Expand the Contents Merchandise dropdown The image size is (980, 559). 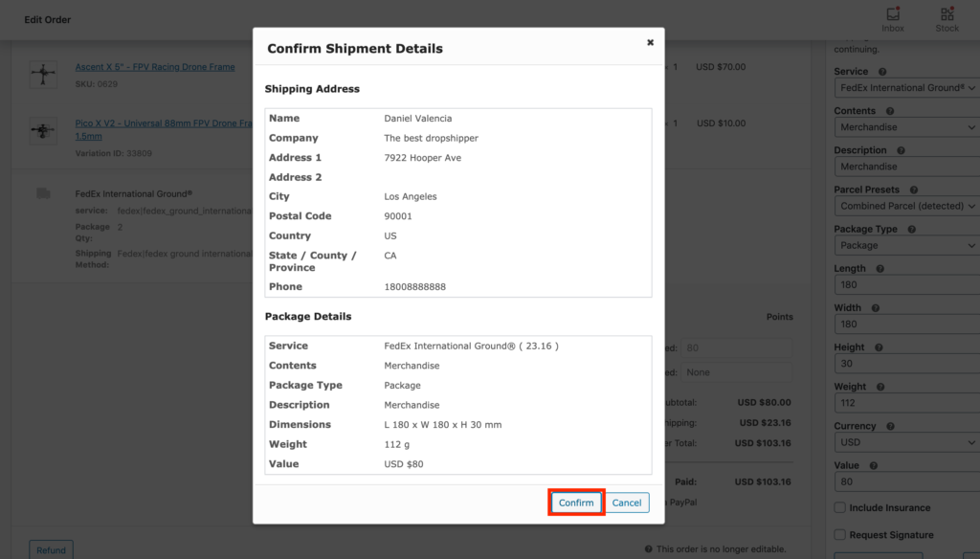(905, 127)
